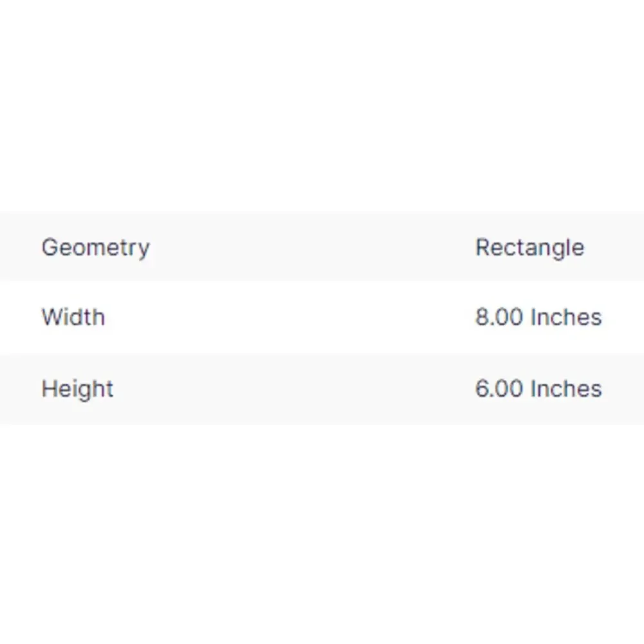Select the 6.00 height number
644x644 pixels.
(x=499, y=389)
